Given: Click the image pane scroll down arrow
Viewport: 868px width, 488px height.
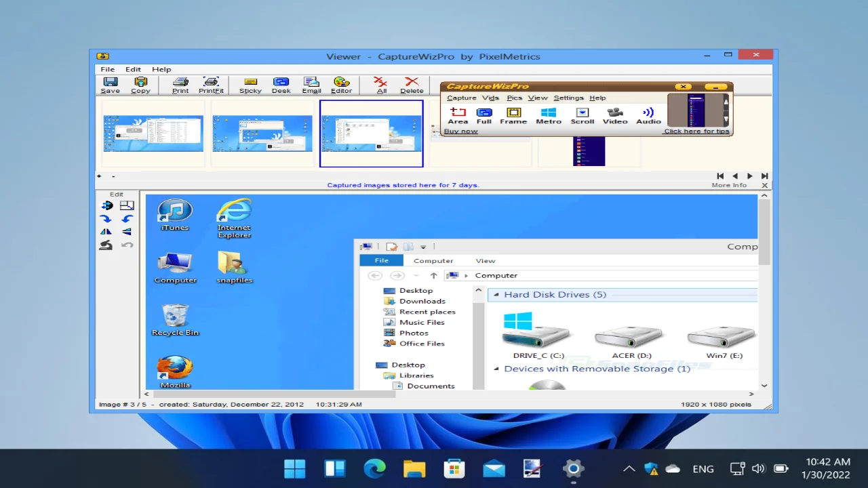Looking at the screenshot, I should tap(764, 386).
